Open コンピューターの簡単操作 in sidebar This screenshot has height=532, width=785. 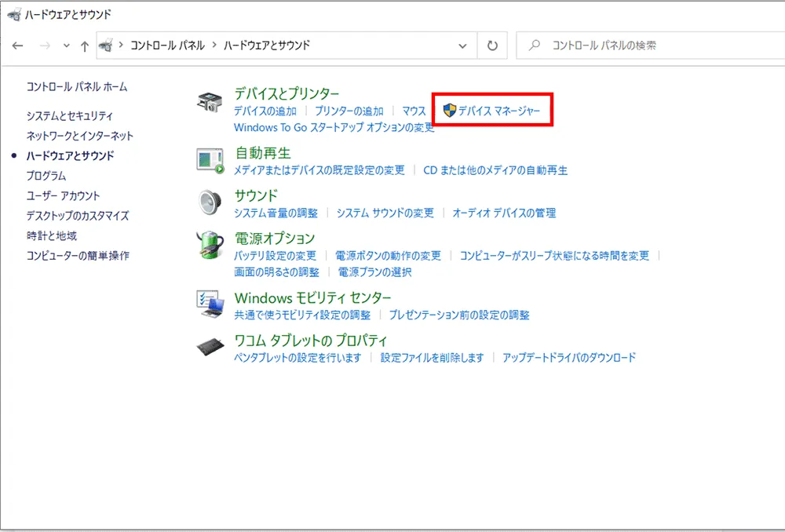78,256
